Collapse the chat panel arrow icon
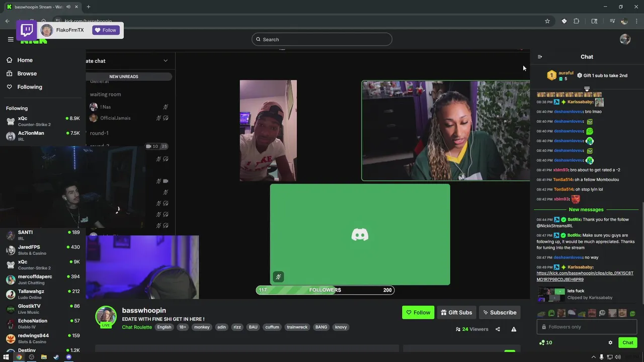Image resolution: width=644 pixels, height=362 pixels. click(540, 57)
